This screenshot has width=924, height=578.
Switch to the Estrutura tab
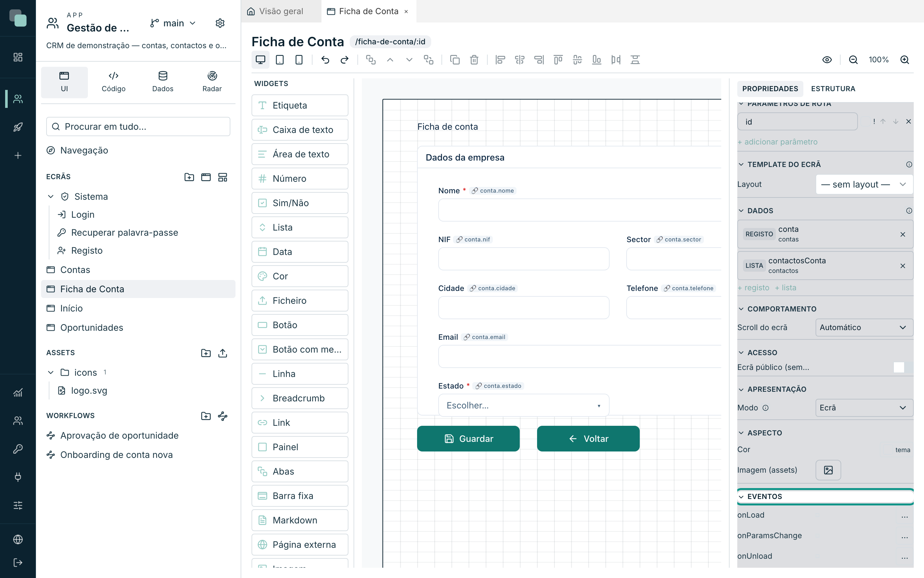pyautogui.click(x=833, y=89)
